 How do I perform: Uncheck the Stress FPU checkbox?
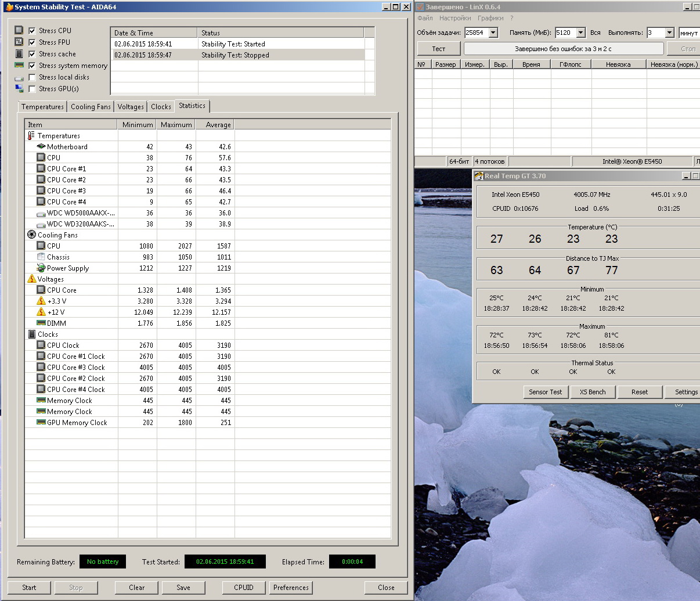pos(32,42)
